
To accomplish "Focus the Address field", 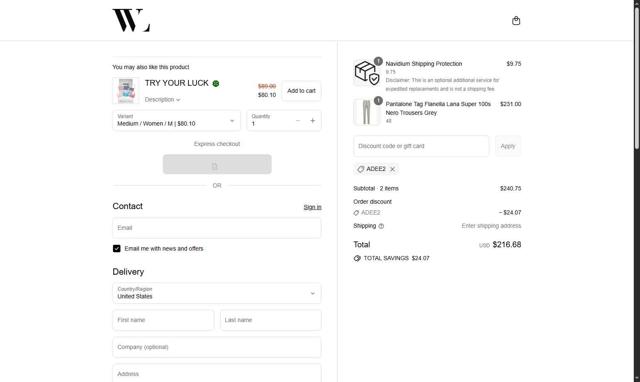I will 217,373.
